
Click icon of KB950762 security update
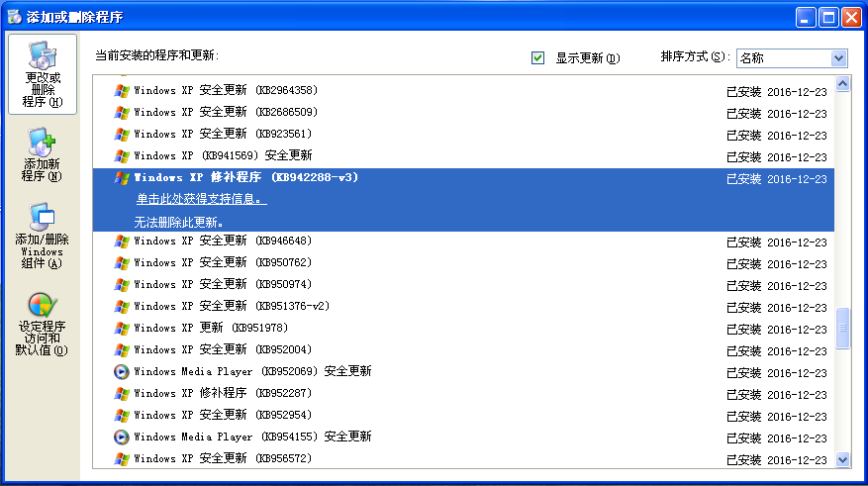click(121, 263)
